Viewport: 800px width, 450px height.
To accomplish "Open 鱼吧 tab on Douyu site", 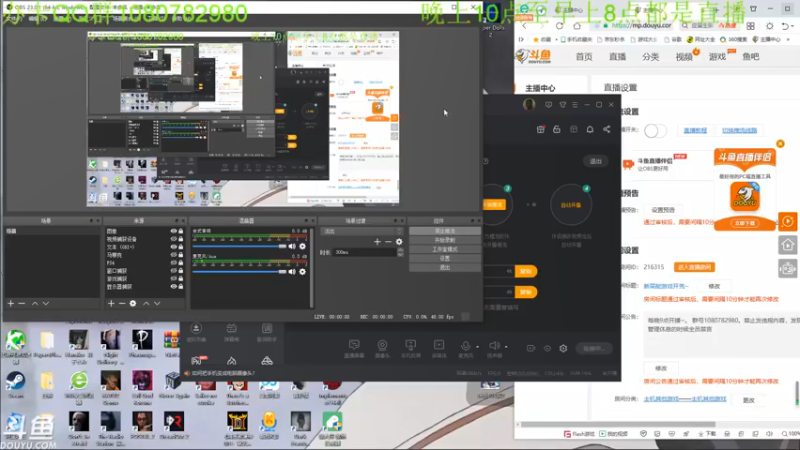I will tap(751, 57).
